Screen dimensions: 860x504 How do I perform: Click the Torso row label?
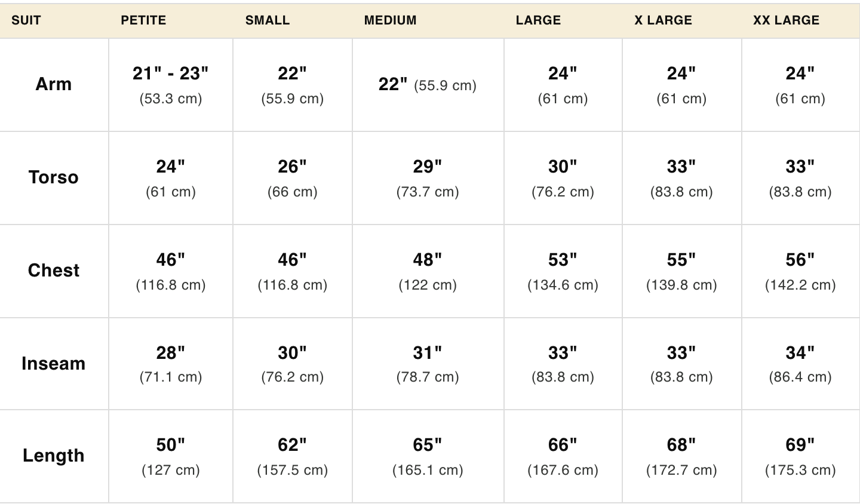[x=54, y=177]
